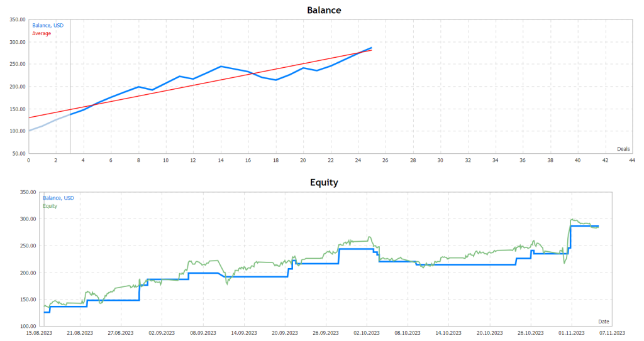Click the Deals axis label
Screen dimensions: 644x341
point(623,149)
